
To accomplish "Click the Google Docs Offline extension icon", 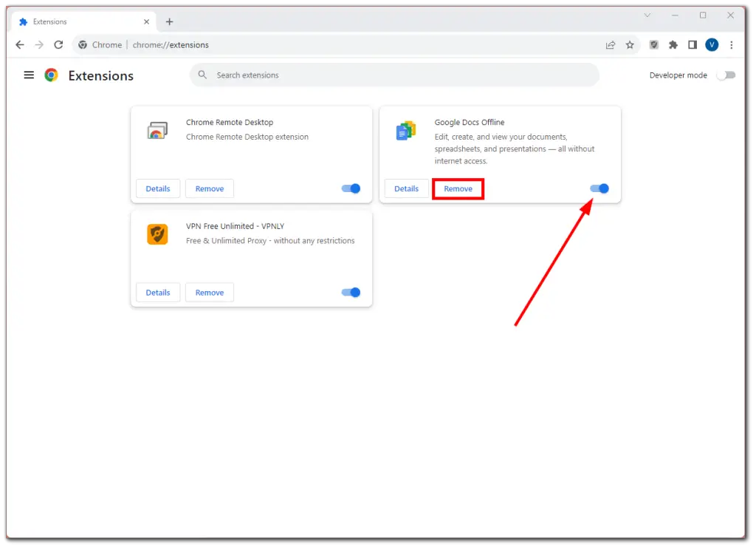I will point(405,129).
